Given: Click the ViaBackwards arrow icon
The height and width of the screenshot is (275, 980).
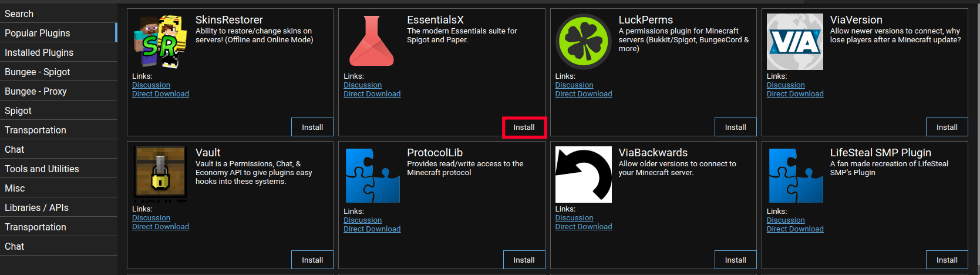Looking at the screenshot, I should [584, 175].
